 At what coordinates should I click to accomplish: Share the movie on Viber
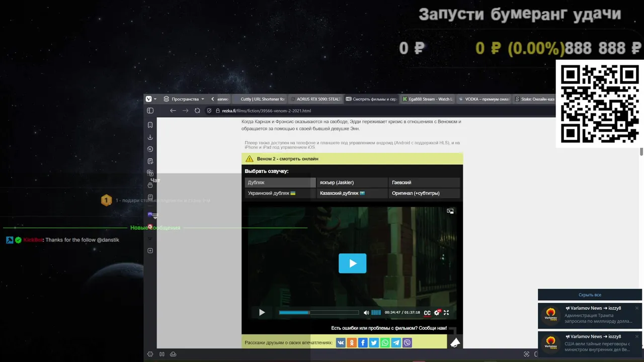(407, 343)
